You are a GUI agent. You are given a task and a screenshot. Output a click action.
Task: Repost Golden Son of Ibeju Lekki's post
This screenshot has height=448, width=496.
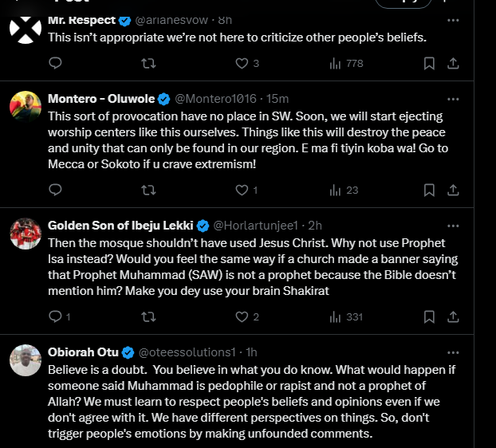pos(148,316)
